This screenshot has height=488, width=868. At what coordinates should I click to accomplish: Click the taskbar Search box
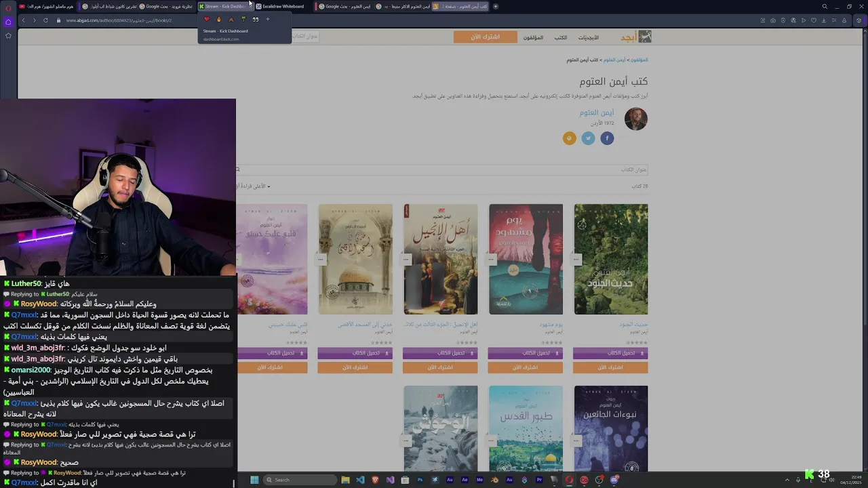[300, 480]
